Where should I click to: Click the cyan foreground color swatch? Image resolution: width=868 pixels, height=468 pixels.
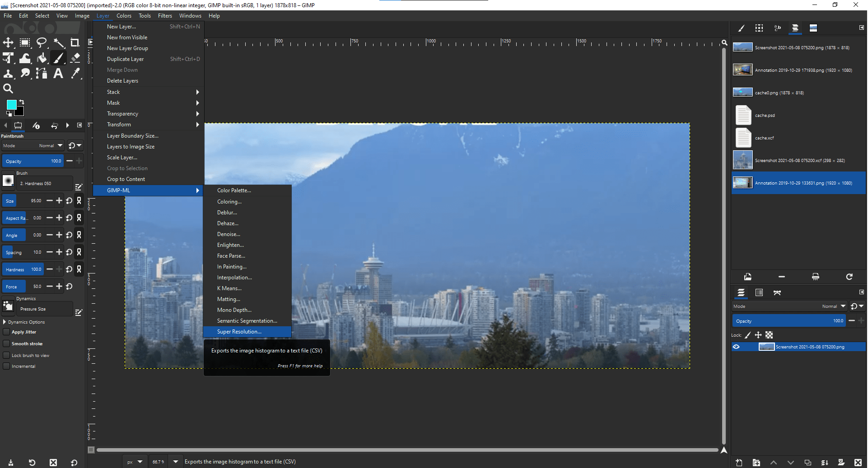click(x=11, y=105)
